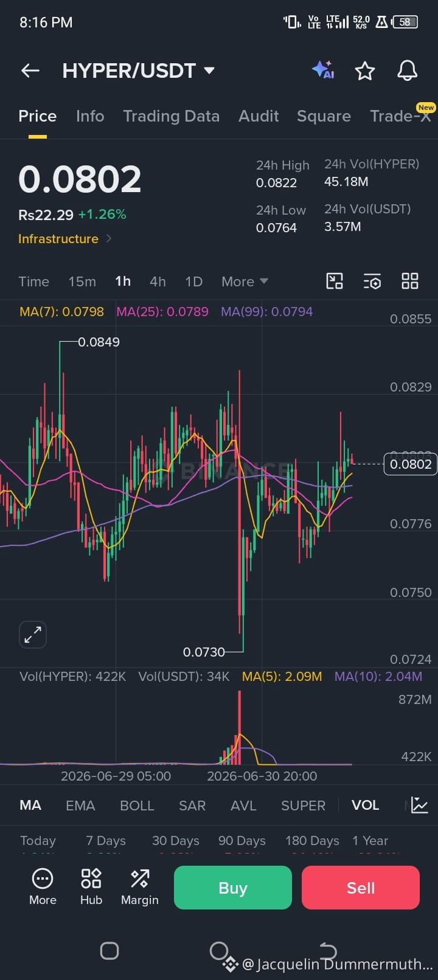Open price alert bell icon
Viewport: 438px width, 980px height.
(408, 71)
